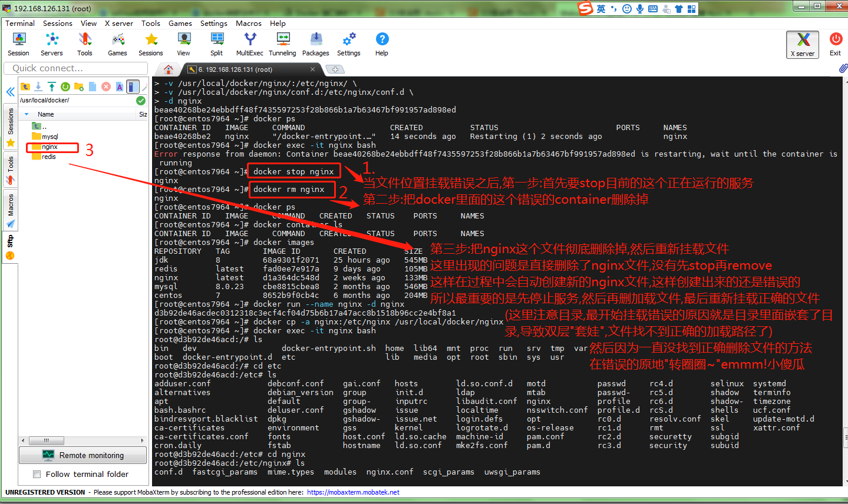Create new folder in SFTP panel
Image resolution: width=848 pixels, height=504 pixels.
click(x=79, y=87)
